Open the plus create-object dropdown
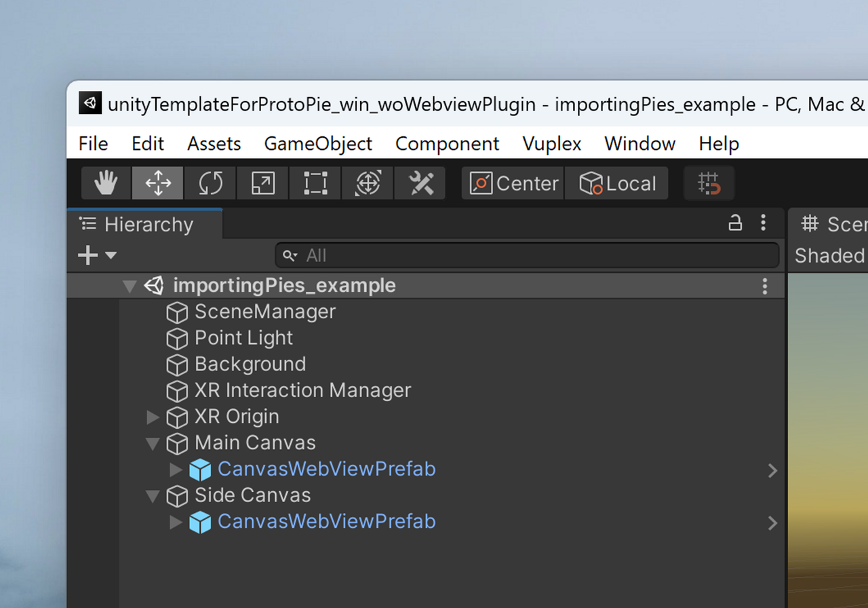 [97, 255]
